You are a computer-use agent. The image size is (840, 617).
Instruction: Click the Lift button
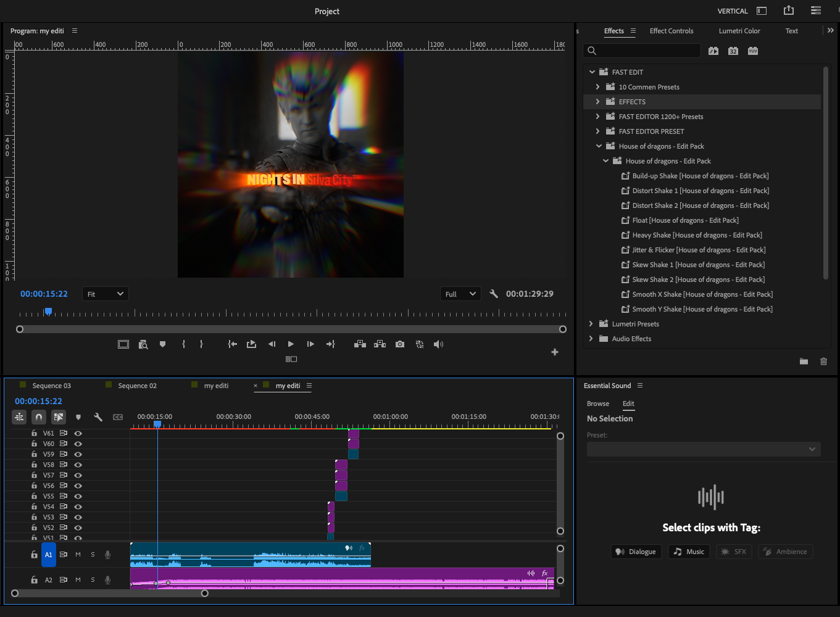pyautogui.click(x=360, y=344)
